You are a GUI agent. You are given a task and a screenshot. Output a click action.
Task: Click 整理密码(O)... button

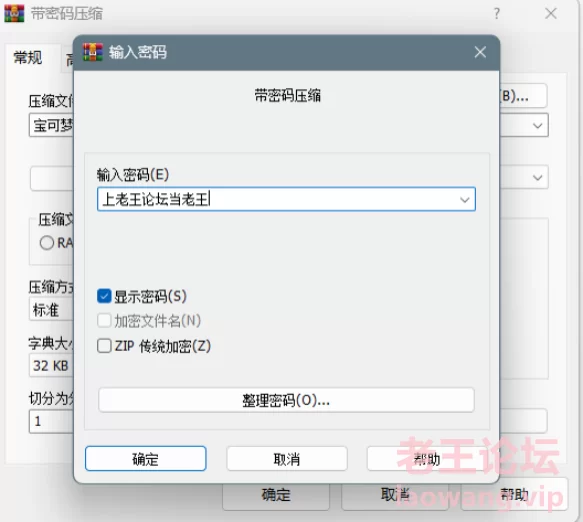(x=286, y=400)
